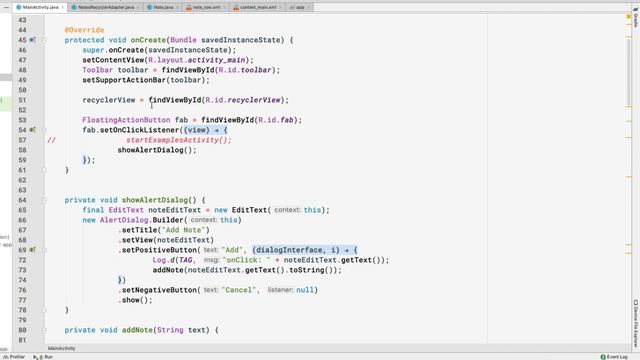Close the NotesRecyclerAdapter.java tab
Image resolution: width=640 pixels, height=360 pixels.
pos(138,7)
